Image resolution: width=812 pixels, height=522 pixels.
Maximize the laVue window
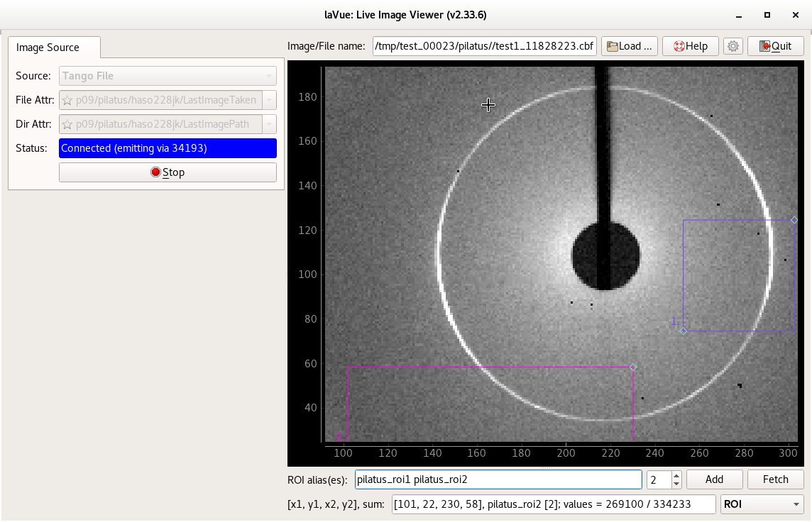click(x=767, y=14)
